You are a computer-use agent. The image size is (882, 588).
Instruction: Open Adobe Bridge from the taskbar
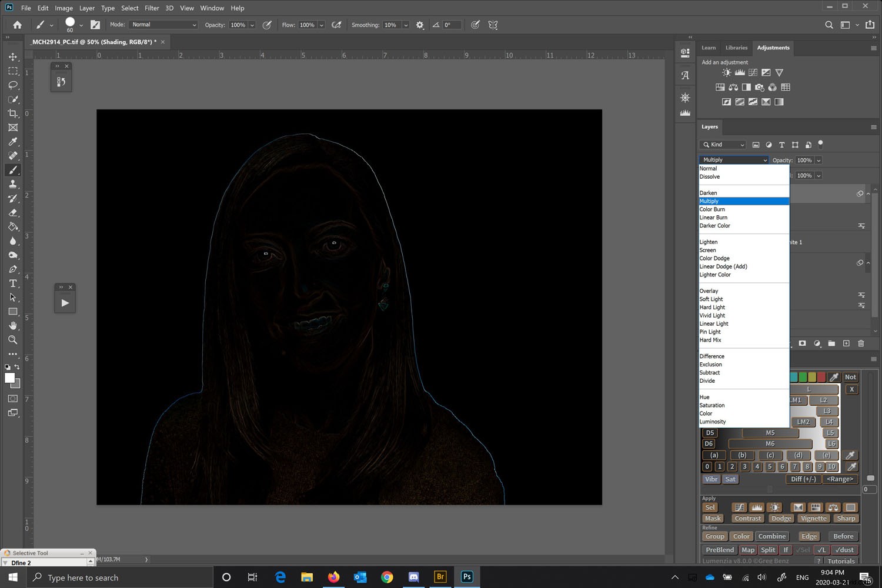(440, 577)
